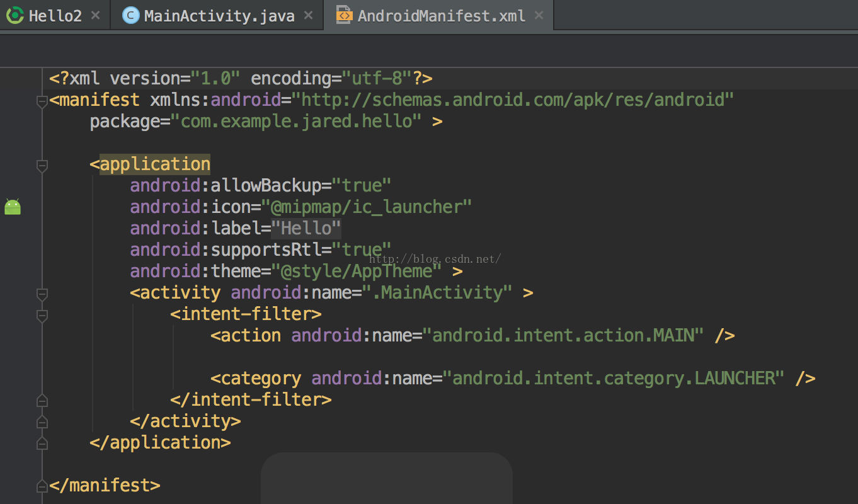Click fold marker at closing activity tag
The image size is (858, 504).
coord(42,421)
